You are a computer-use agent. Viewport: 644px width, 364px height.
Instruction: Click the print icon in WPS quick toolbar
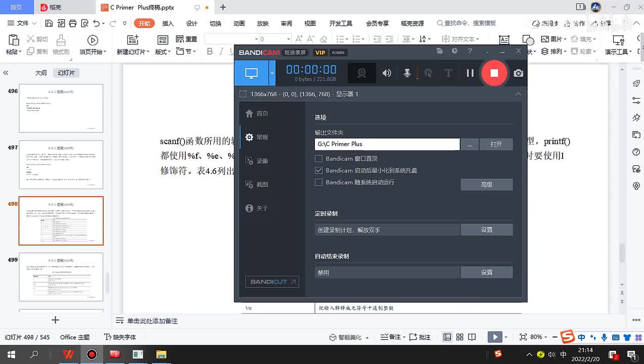coord(73,23)
